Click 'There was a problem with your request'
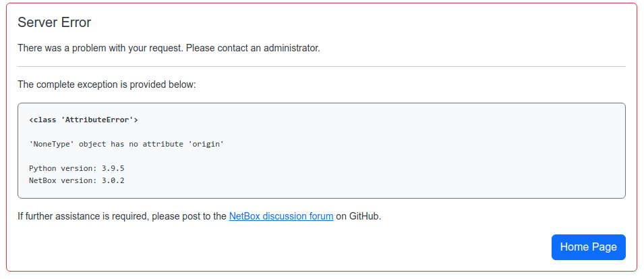This screenshot has width=644, height=279. (100, 48)
